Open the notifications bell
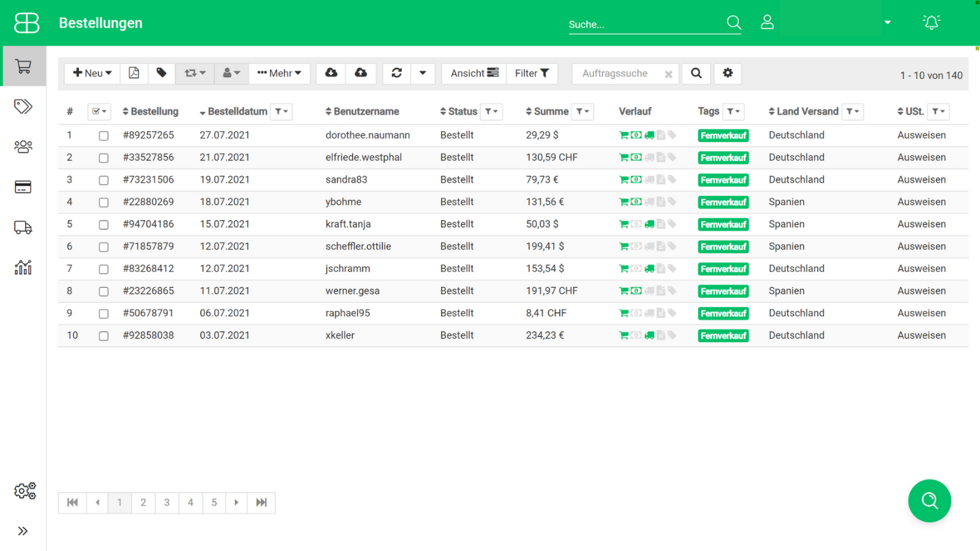 click(932, 22)
